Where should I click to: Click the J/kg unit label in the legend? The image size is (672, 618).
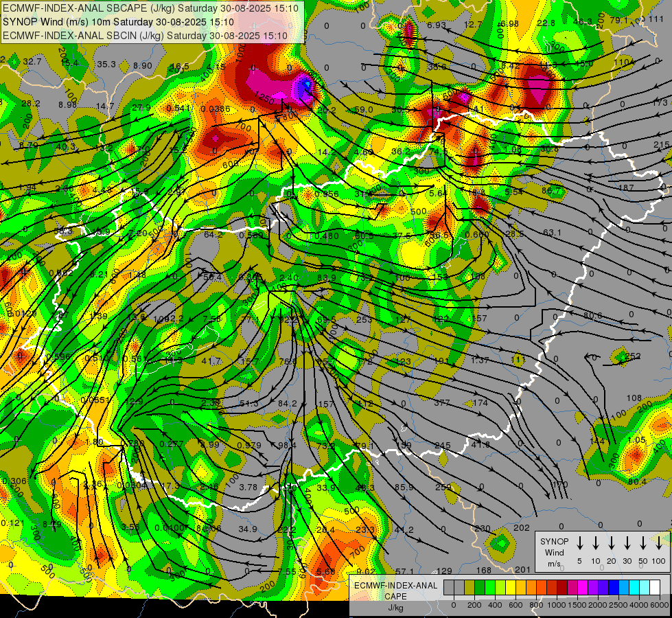[x=395, y=608]
